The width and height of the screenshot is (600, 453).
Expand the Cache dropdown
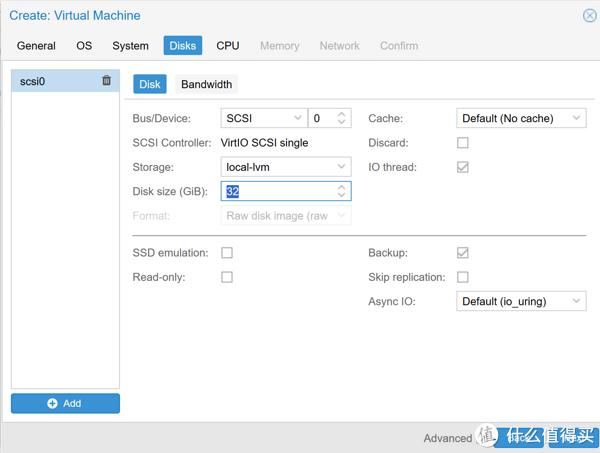(520, 118)
